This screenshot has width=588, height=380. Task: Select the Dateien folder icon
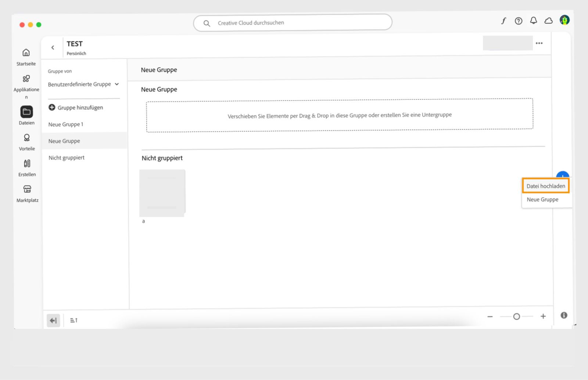tap(26, 112)
